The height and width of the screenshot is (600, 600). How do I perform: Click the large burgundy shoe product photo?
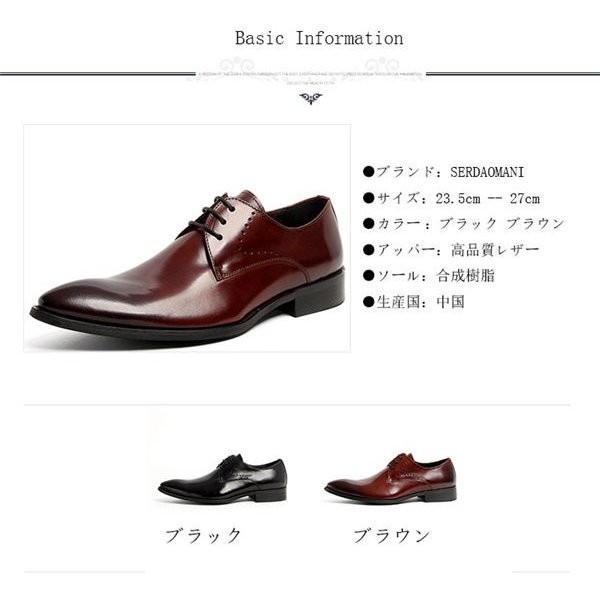pyautogui.click(x=187, y=238)
